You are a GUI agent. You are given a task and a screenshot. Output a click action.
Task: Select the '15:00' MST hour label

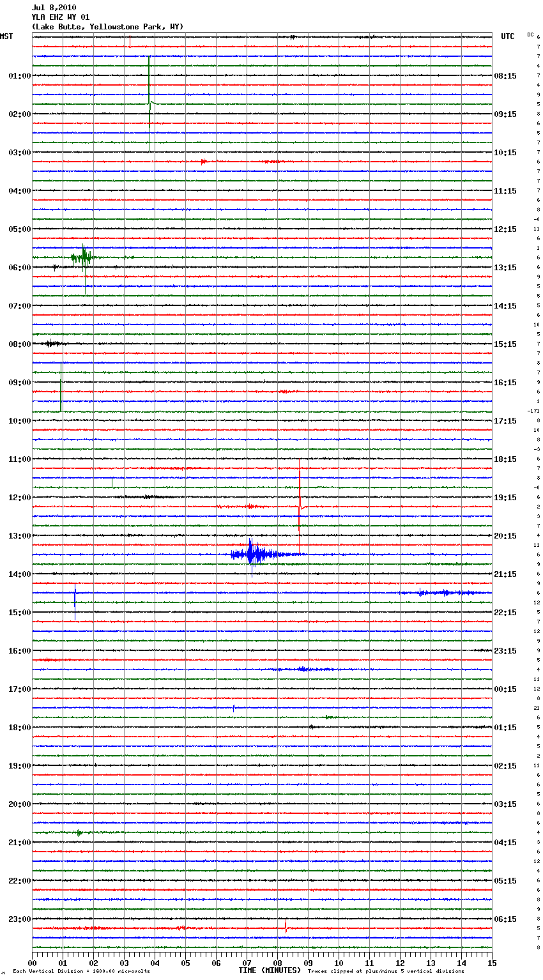19,613
